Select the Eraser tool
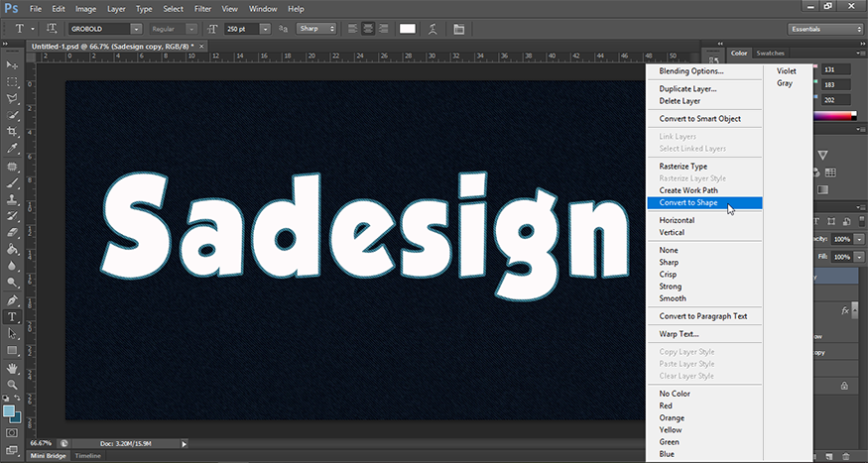Viewport: 868px width, 463px height. [12, 233]
